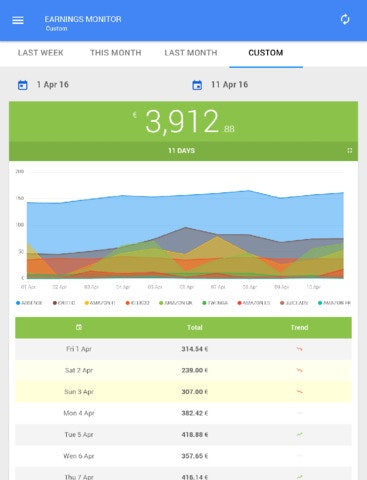
Task: Select the Fri 1 Apr row date
Action: coord(79,349)
